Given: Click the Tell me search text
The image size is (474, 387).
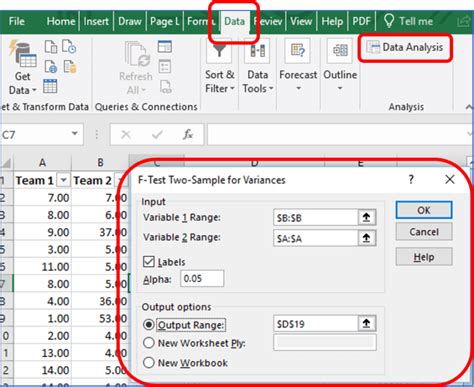Looking at the screenshot, I should click(416, 21).
